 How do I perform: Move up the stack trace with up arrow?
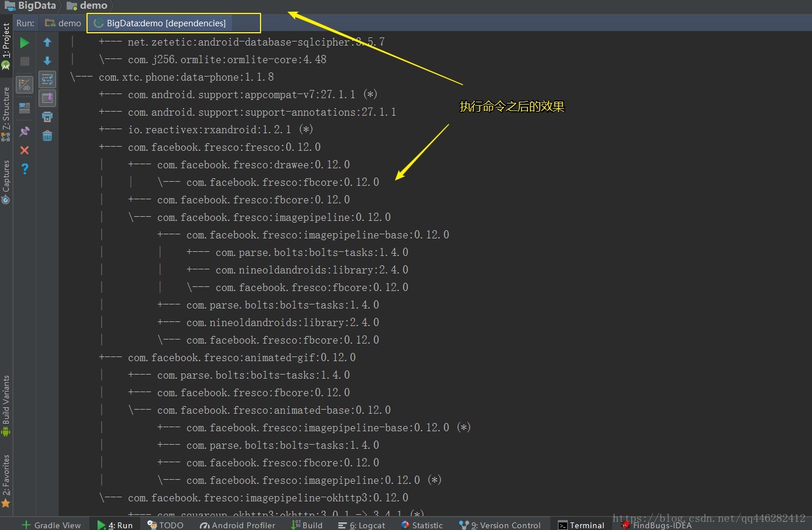47,42
